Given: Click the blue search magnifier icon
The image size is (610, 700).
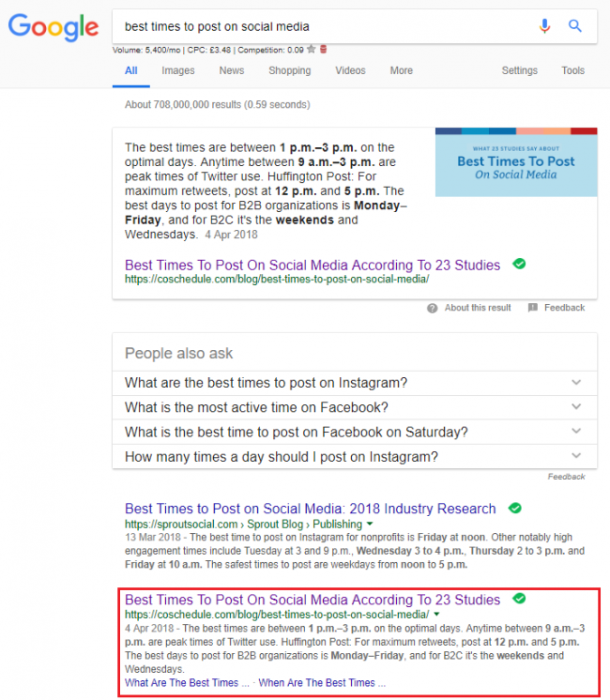Looking at the screenshot, I should point(574,26).
